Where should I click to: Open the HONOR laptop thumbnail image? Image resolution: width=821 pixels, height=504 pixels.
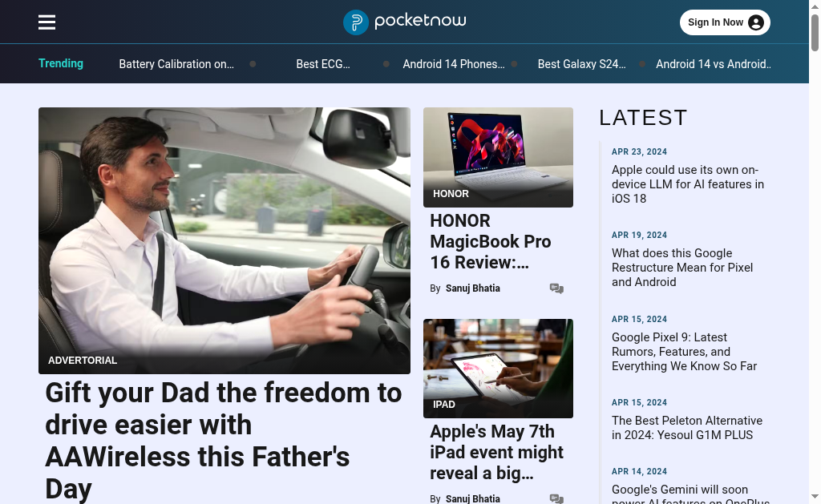(498, 157)
